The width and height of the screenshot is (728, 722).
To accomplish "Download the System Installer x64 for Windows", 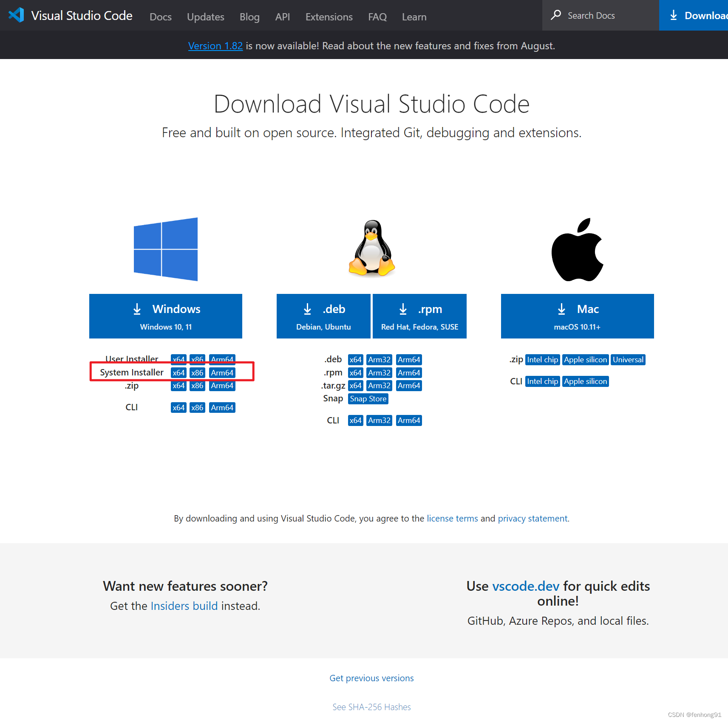I will coord(178,372).
